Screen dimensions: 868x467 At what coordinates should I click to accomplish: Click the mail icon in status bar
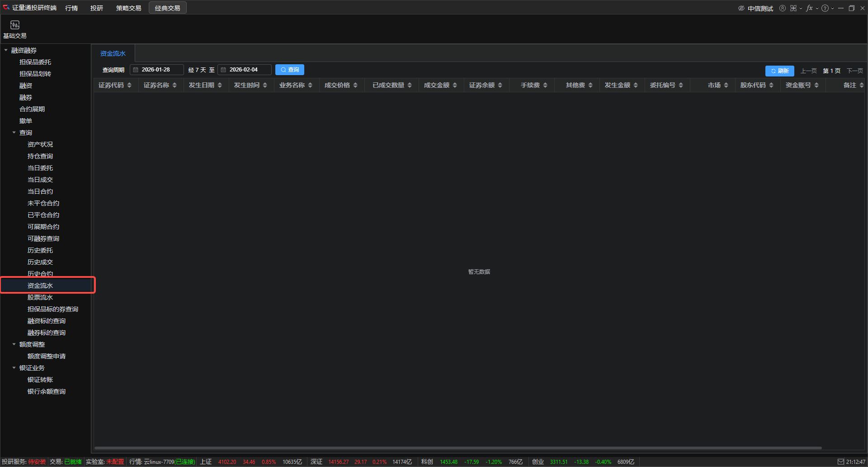click(x=841, y=462)
